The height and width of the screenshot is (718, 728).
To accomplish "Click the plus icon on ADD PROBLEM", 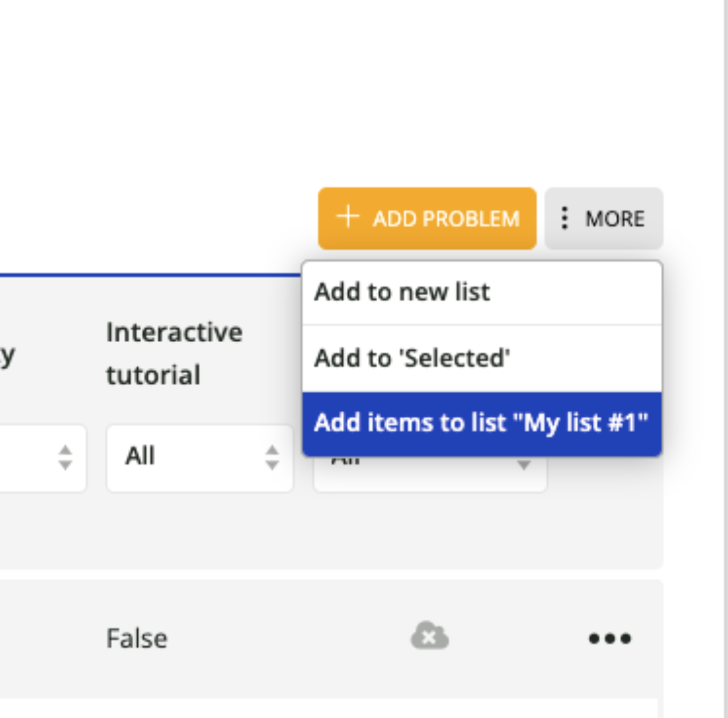I will [x=347, y=217].
